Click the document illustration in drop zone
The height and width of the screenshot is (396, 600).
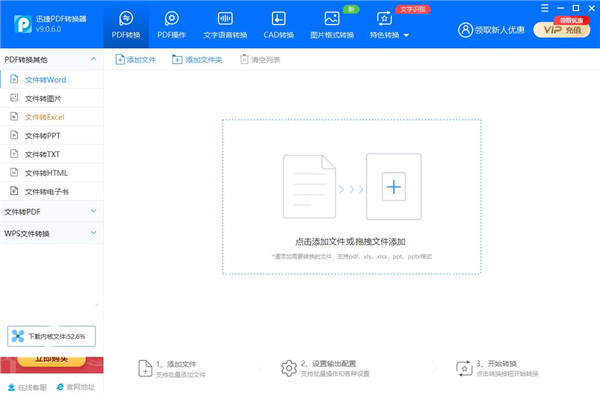pos(309,186)
